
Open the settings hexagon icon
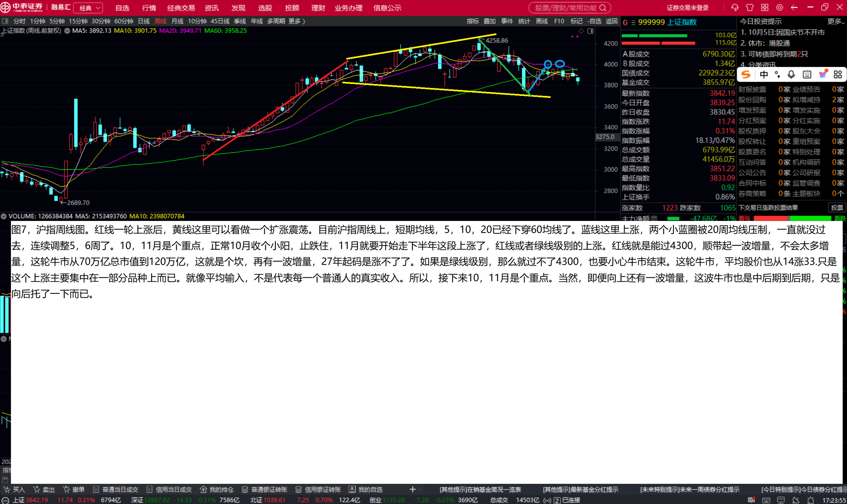(x=780, y=8)
